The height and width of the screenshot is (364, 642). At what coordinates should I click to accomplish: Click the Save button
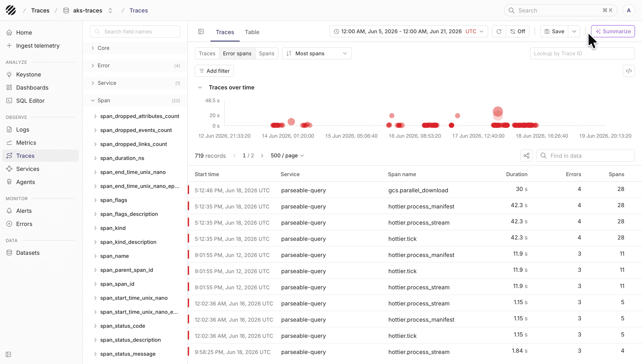pyautogui.click(x=554, y=32)
